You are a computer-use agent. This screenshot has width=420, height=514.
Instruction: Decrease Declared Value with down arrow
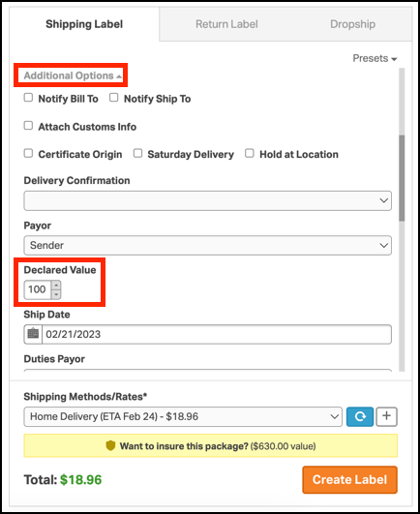click(x=56, y=294)
